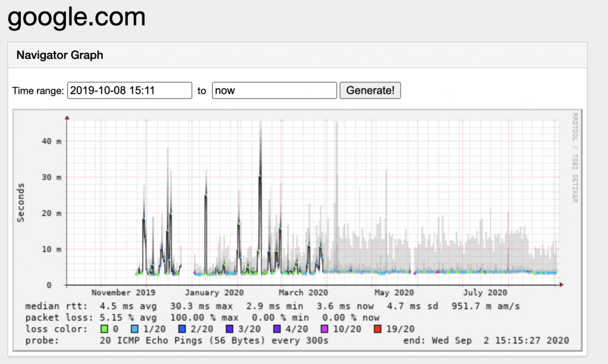The width and height of the screenshot is (608, 364).
Task: Click the google.com page heading
Action: [x=76, y=18]
